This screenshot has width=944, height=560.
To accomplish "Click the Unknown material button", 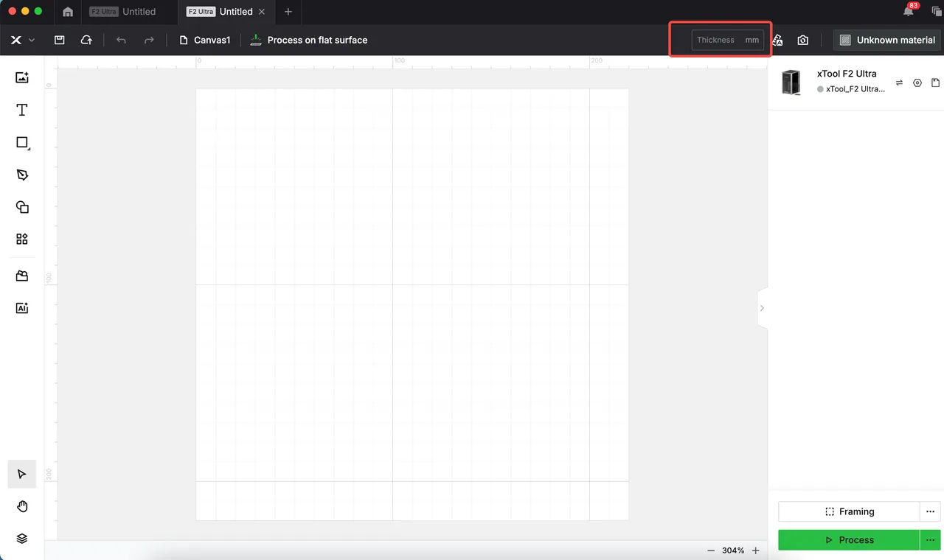I will [x=888, y=40].
